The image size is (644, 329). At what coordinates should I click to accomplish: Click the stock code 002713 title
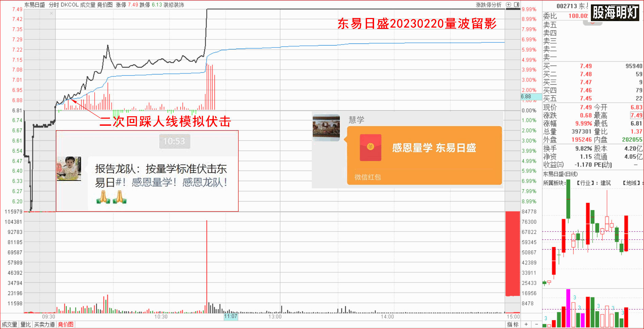tap(567, 6)
